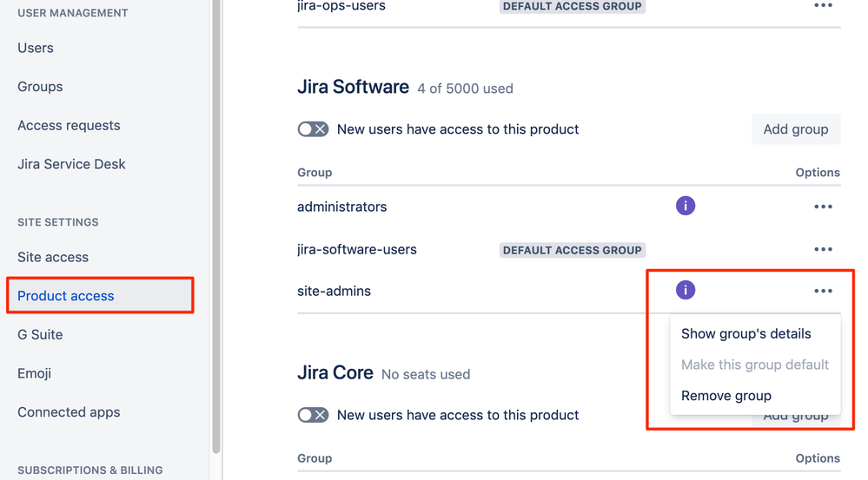
Task: Click the jira-software-users group name
Action: click(x=356, y=249)
